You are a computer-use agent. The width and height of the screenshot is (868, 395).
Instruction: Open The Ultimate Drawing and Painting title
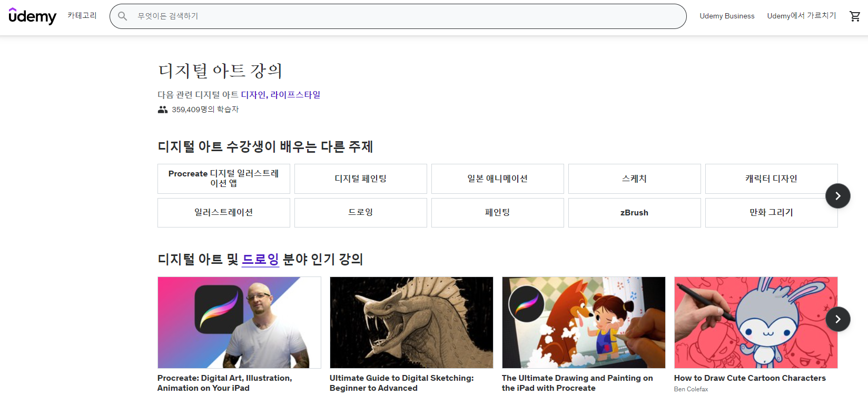click(x=577, y=383)
